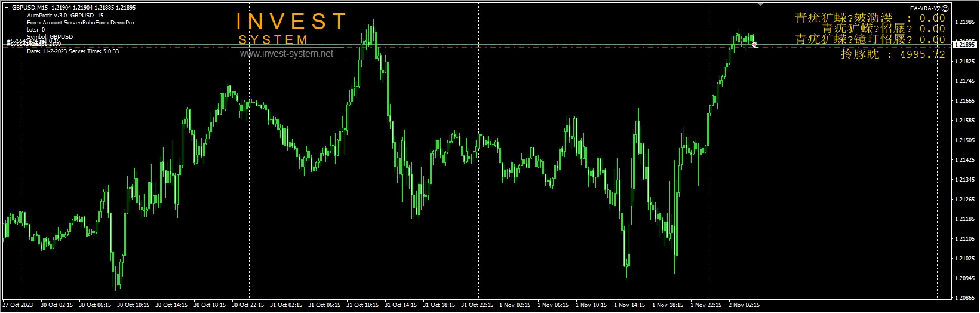This screenshot has width=980, height=313.
Task: Click the '30 Oct 14:15' time axis label
Action: pos(171,305)
